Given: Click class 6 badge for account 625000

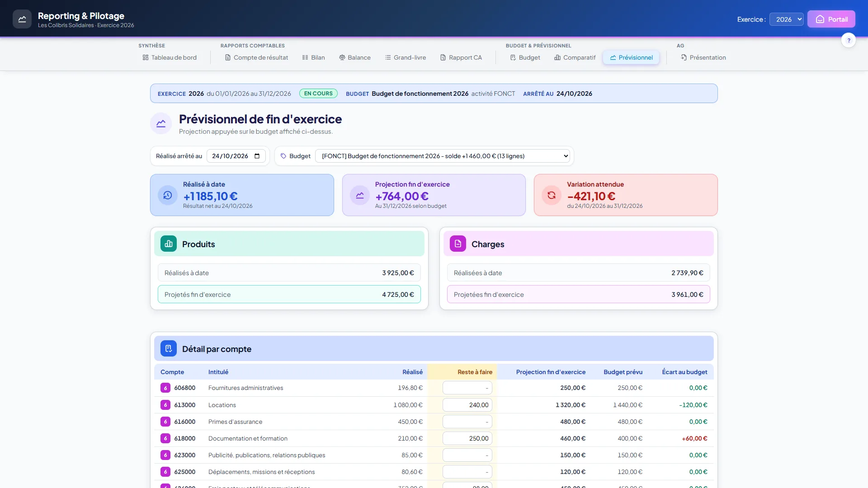Looking at the screenshot, I should coord(165,472).
